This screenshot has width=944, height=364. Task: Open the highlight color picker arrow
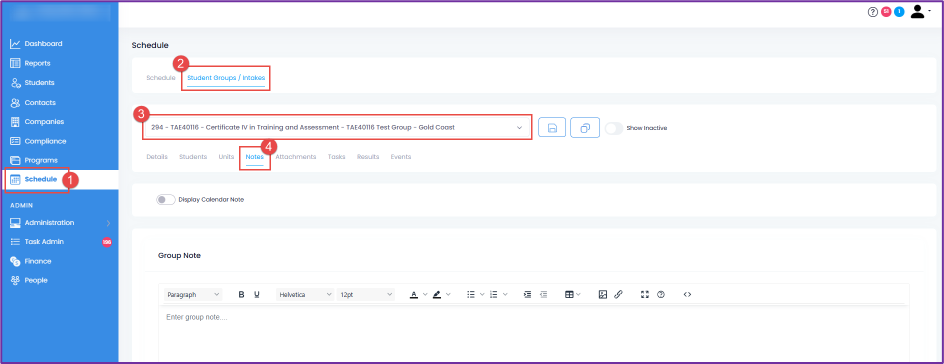tap(448, 295)
